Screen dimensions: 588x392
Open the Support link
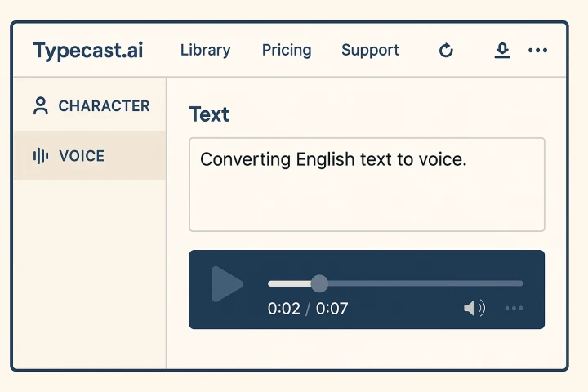tap(370, 51)
